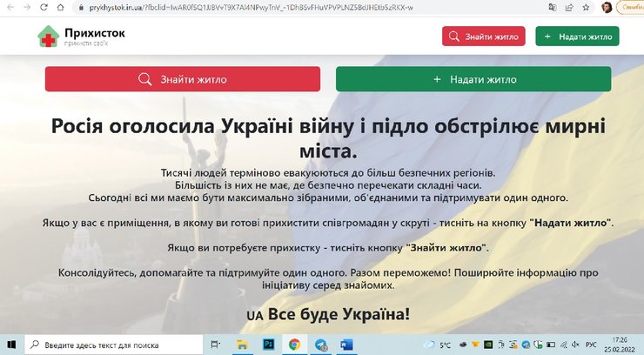View site security info via the padlock icon
644x355 pixels.
point(81,7)
